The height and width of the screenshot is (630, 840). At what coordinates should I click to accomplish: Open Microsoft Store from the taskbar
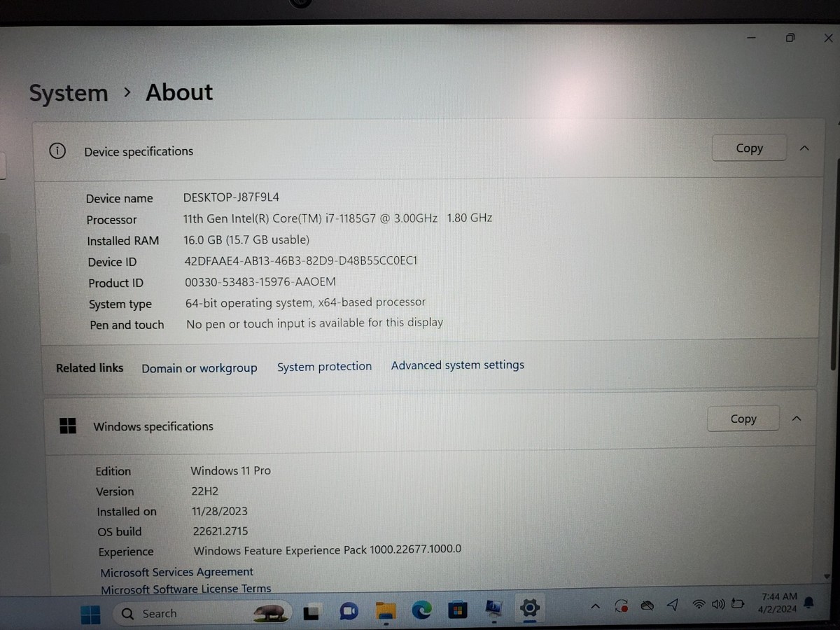point(457,610)
